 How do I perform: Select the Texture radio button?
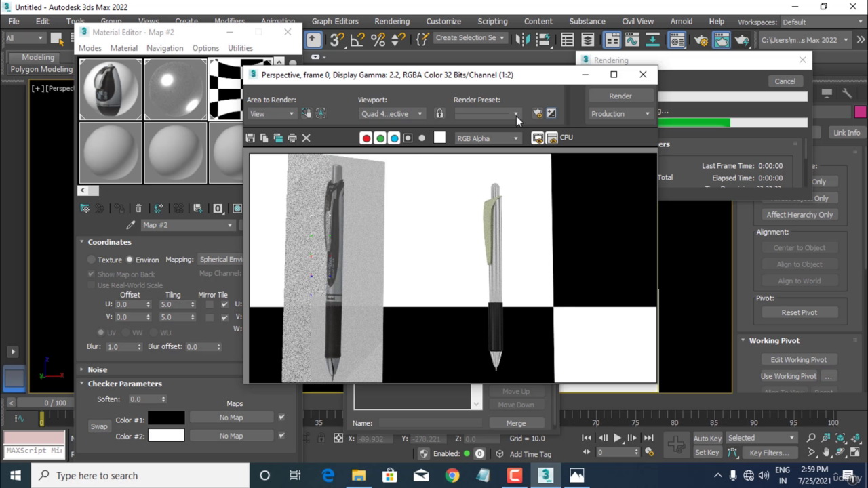(92, 260)
